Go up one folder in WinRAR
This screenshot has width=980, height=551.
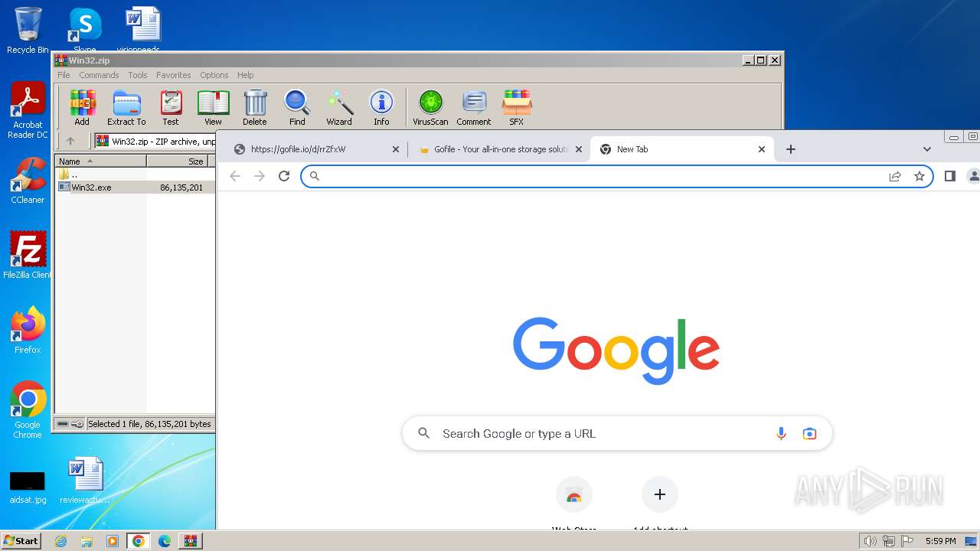tap(70, 141)
